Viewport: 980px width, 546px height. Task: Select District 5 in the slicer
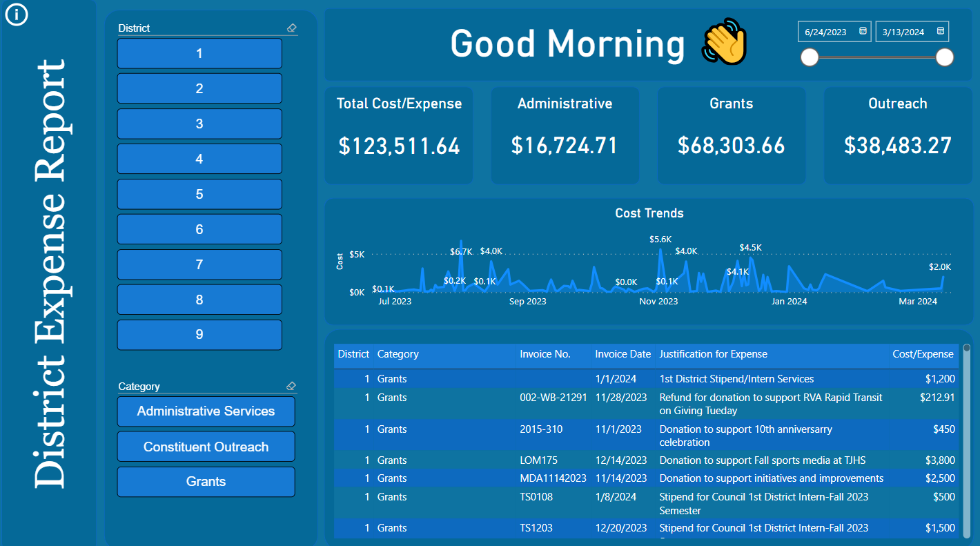coord(199,194)
